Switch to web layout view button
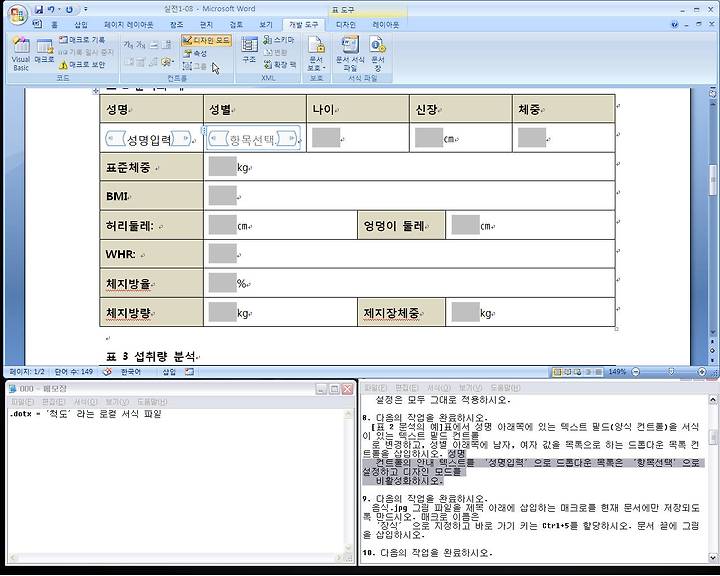Screen dimensions: 720x576 pos(578,372)
